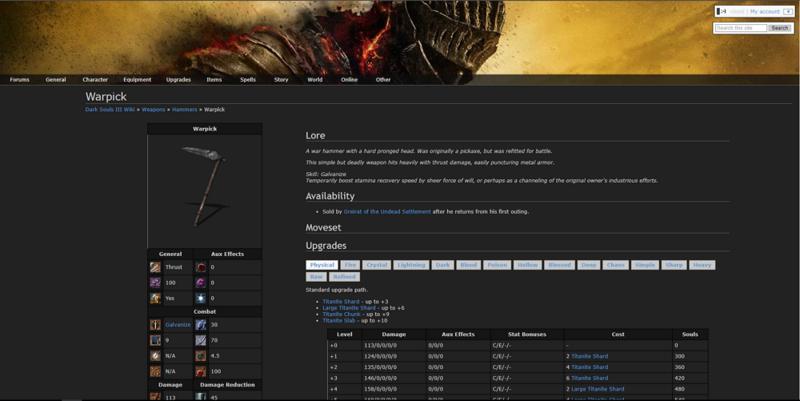Open the Character menu

coord(95,80)
